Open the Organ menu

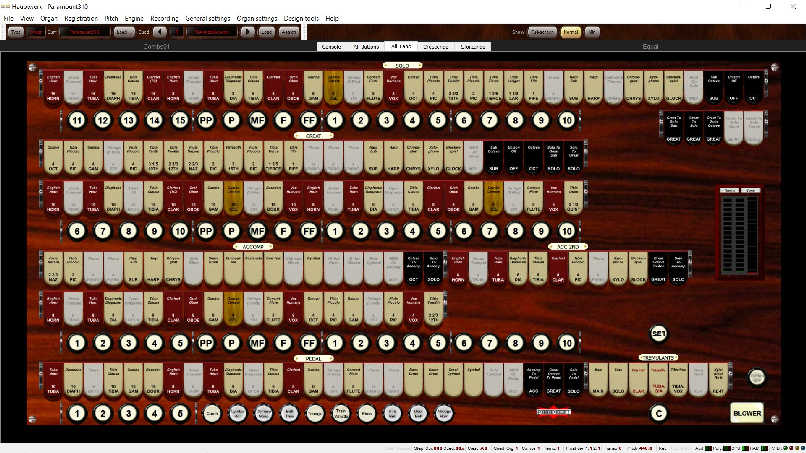coord(49,18)
